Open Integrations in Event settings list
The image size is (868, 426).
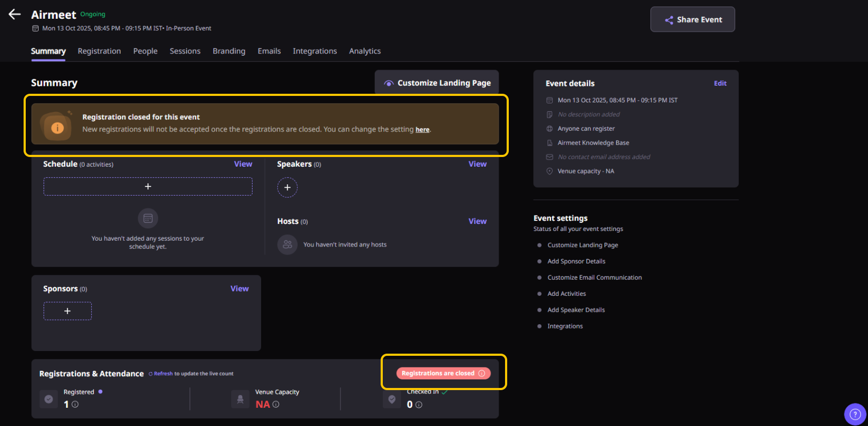click(x=565, y=326)
